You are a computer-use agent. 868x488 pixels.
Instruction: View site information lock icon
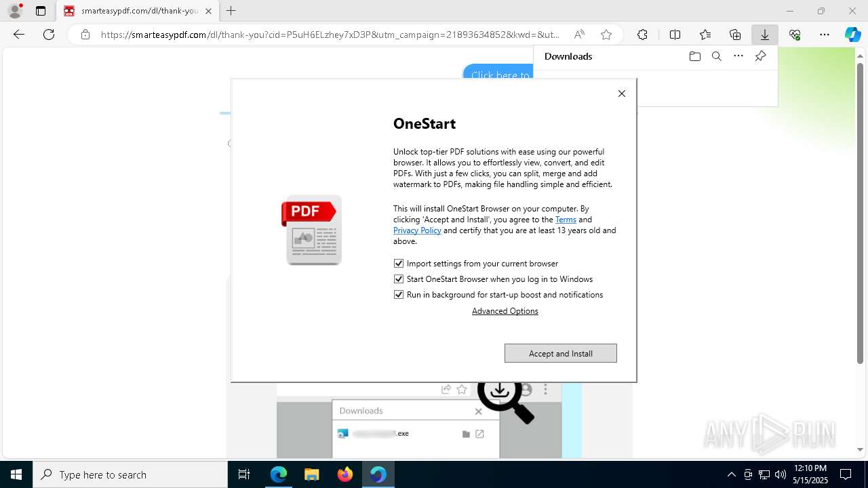(x=85, y=35)
